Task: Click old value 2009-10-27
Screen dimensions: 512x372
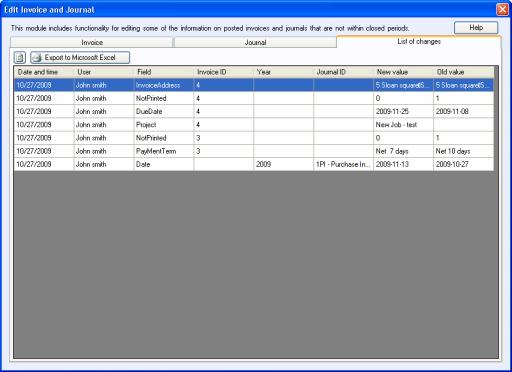Action: coord(464,164)
